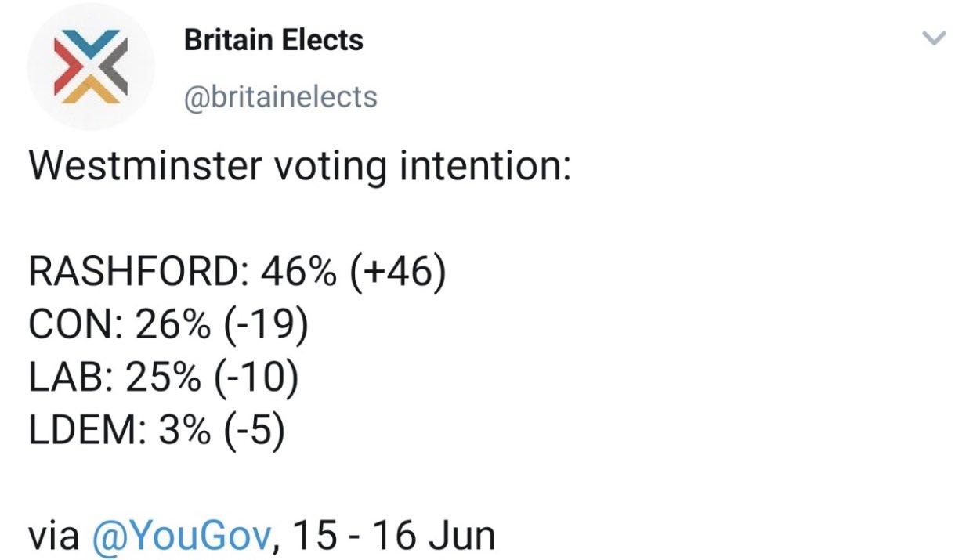The image size is (973, 560).
Task: Click the word RASHFORD in the tweet
Action: pos(130,273)
